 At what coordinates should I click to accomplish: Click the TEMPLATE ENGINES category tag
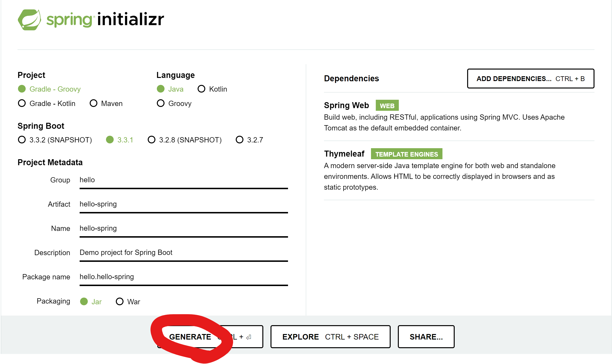point(406,154)
